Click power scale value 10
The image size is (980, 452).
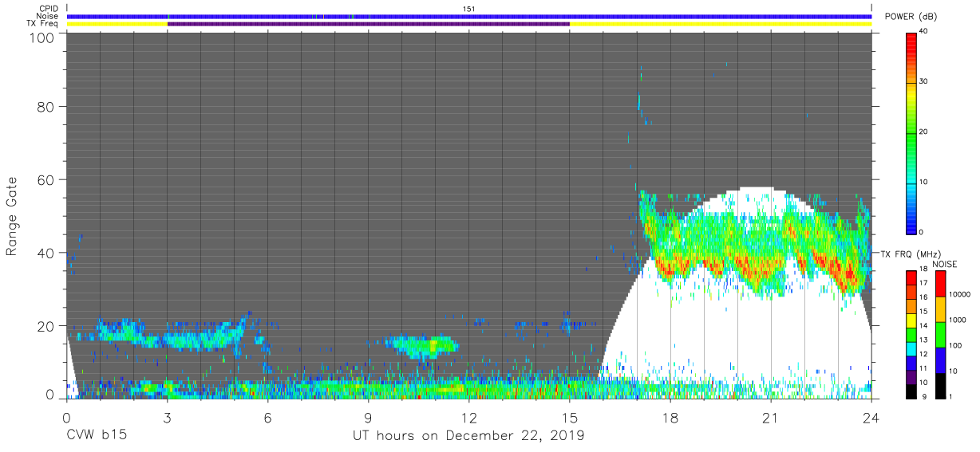pos(924,182)
